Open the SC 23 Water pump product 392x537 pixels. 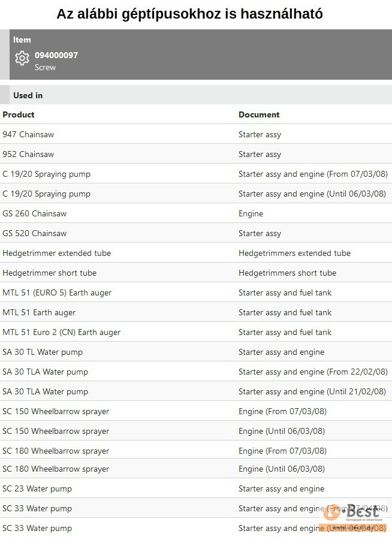click(x=37, y=488)
